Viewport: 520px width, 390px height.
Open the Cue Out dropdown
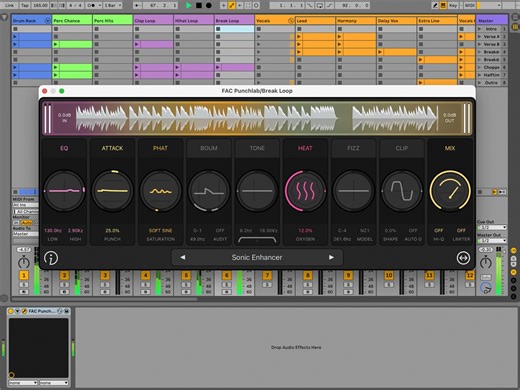(x=492, y=228)
